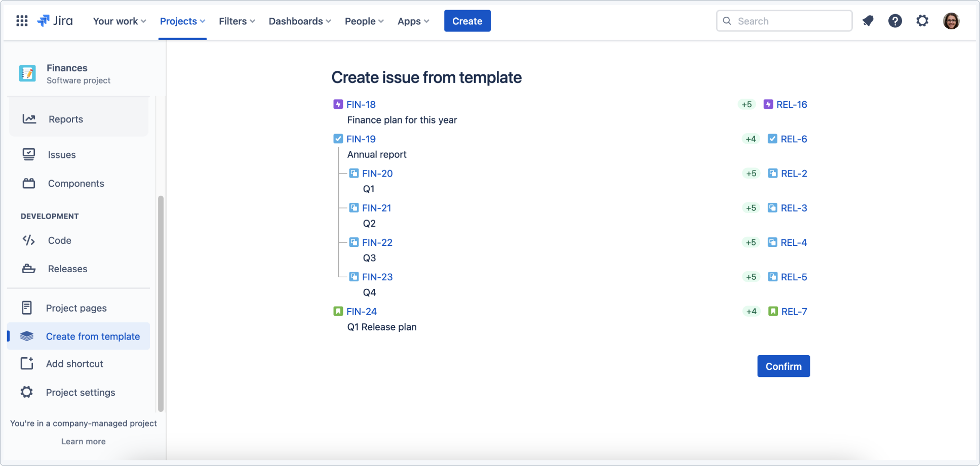Viewport: 980px width, 466px height.
Task: Click the Components icon in sidebar
Action: click(29, 183)
